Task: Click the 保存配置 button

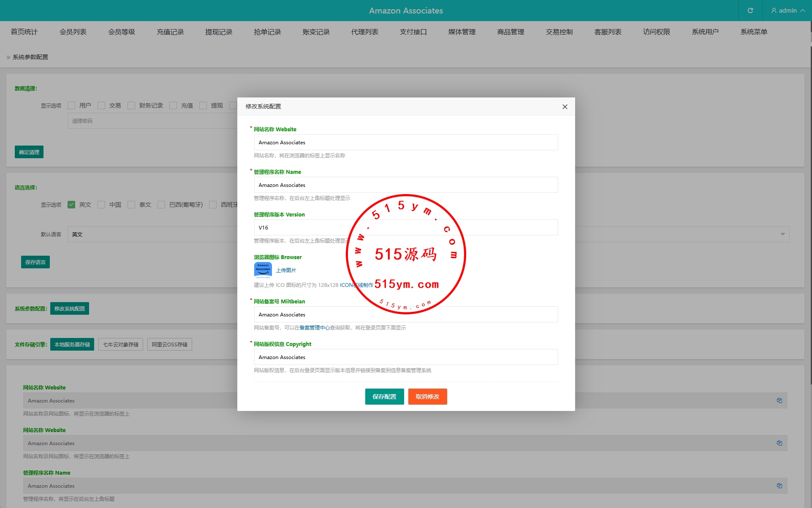Action: (x=384, y=397)
